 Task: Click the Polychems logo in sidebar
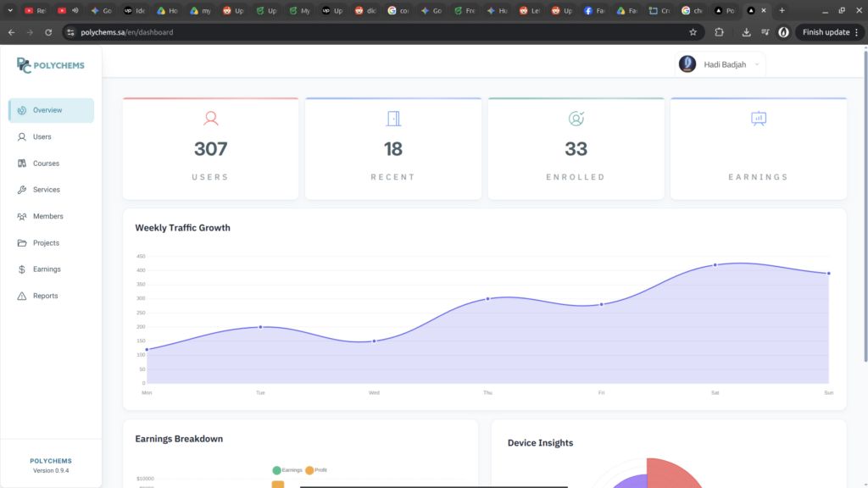pyautogui.click(x=50, y=65)
